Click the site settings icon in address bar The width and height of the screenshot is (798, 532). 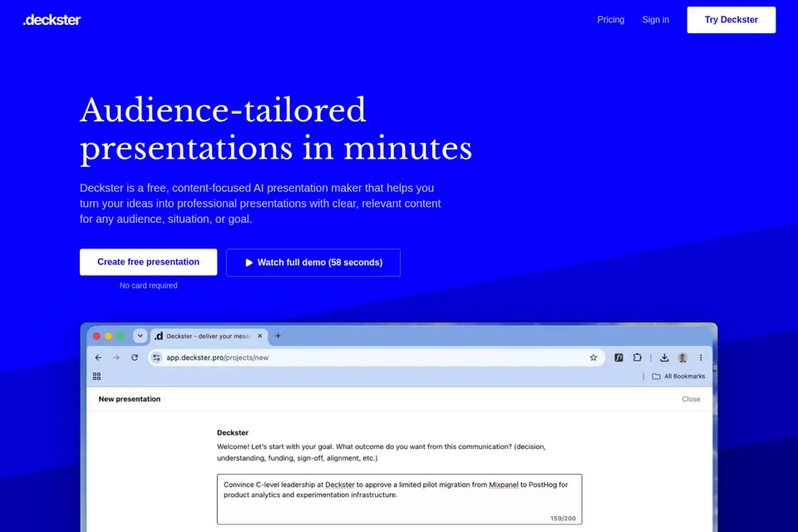point(157,358)
